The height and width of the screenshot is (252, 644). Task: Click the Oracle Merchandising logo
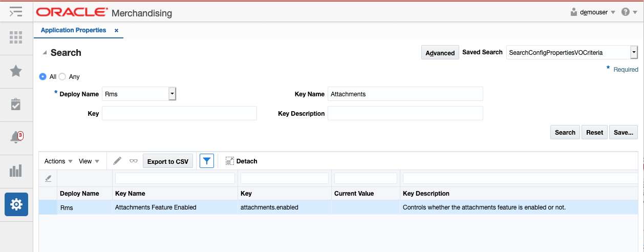pyautogui.click(x=104, y=12)
